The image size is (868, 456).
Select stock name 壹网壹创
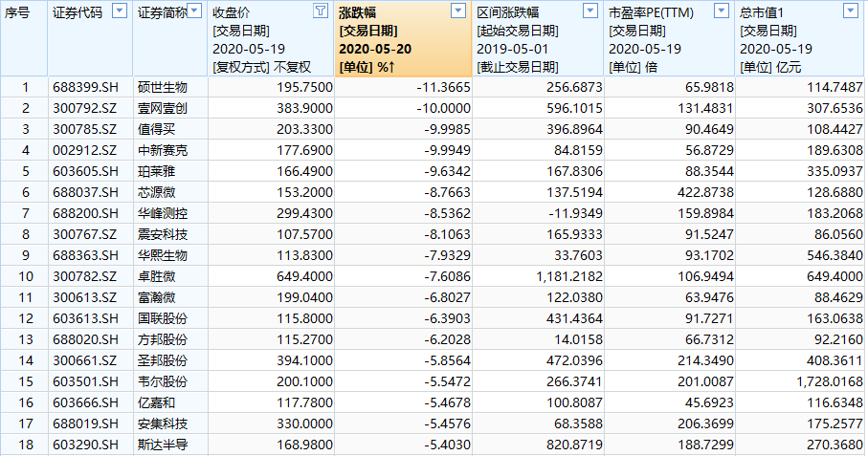click(x=162, y=108)
